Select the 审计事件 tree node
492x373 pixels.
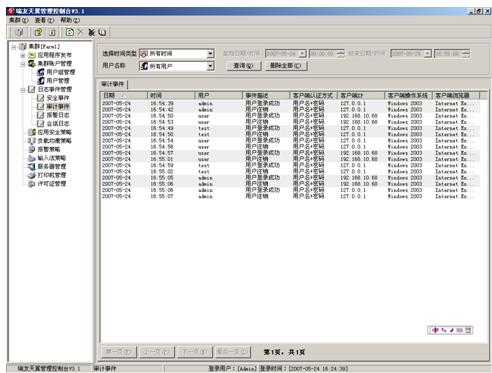pos(58,107)
